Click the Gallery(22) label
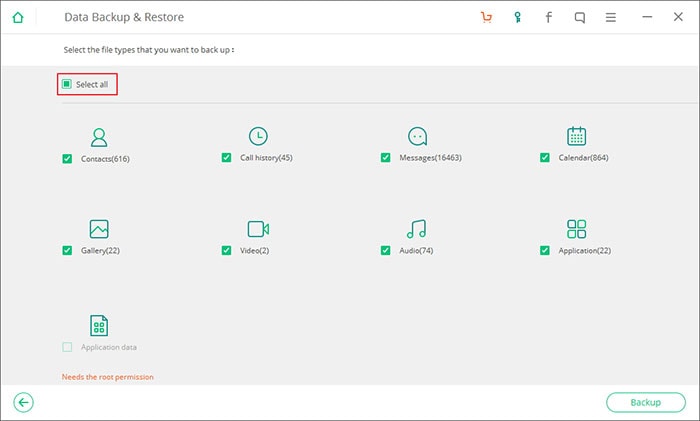Screen dimensions: 700x421 (100, 250)
